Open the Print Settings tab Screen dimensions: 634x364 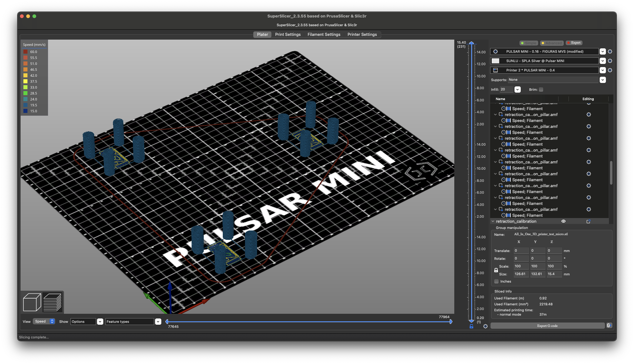point(288,34)
